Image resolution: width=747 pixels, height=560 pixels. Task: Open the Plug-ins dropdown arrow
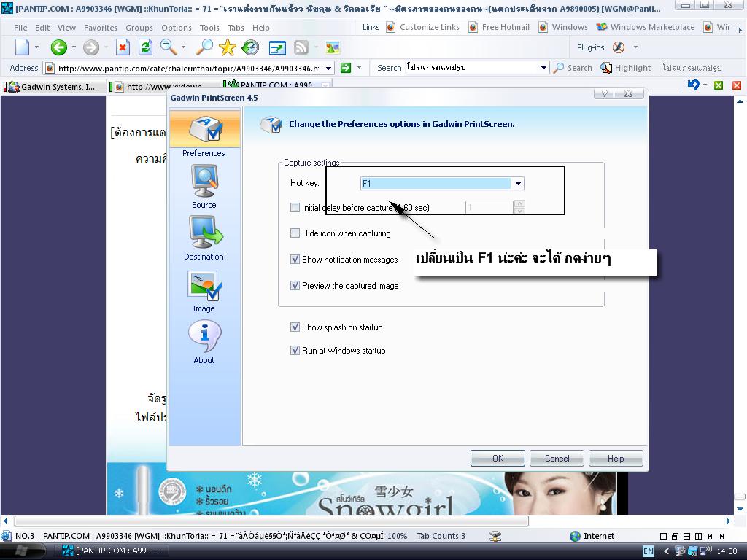click(x=635, y=47)
